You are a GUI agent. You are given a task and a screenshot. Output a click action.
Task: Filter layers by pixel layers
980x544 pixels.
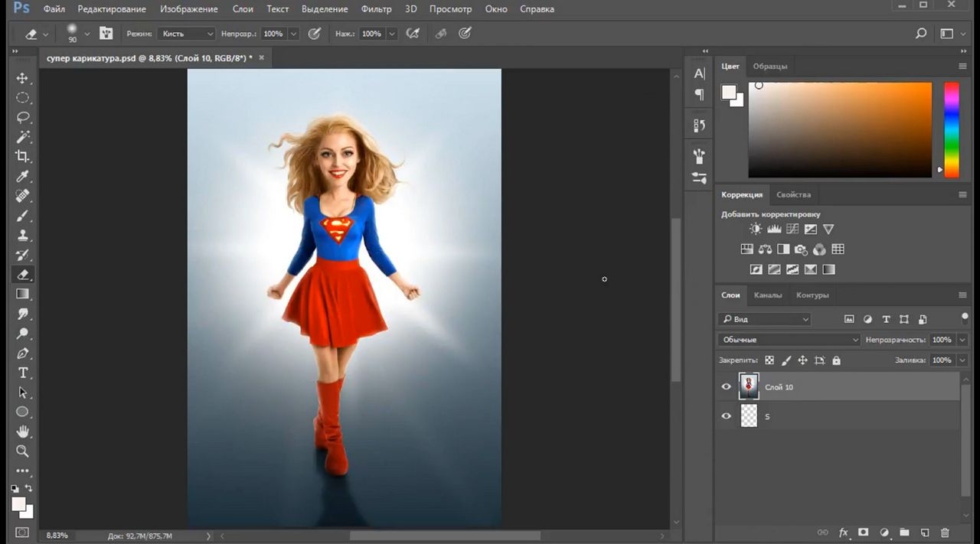click(x=849, y=319)
